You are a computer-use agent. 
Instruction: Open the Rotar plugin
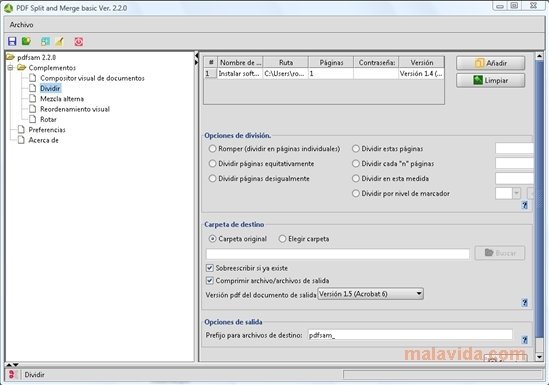coord(48,119)
